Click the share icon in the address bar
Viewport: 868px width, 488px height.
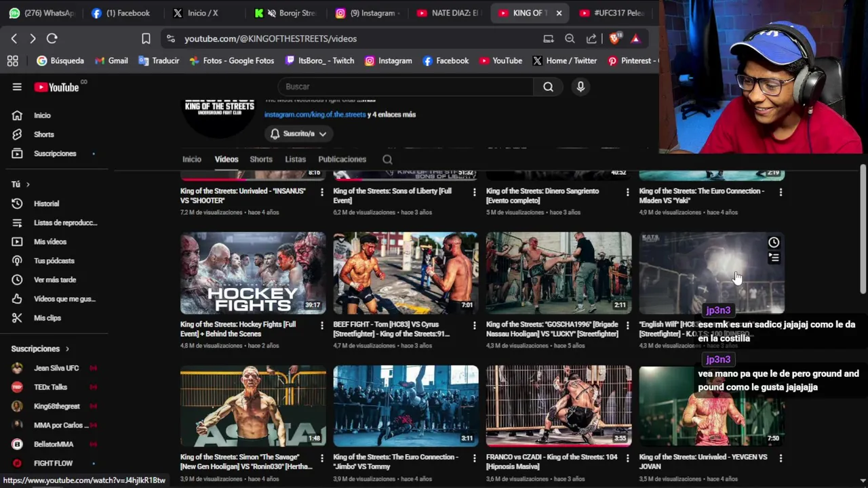[591, 39]
